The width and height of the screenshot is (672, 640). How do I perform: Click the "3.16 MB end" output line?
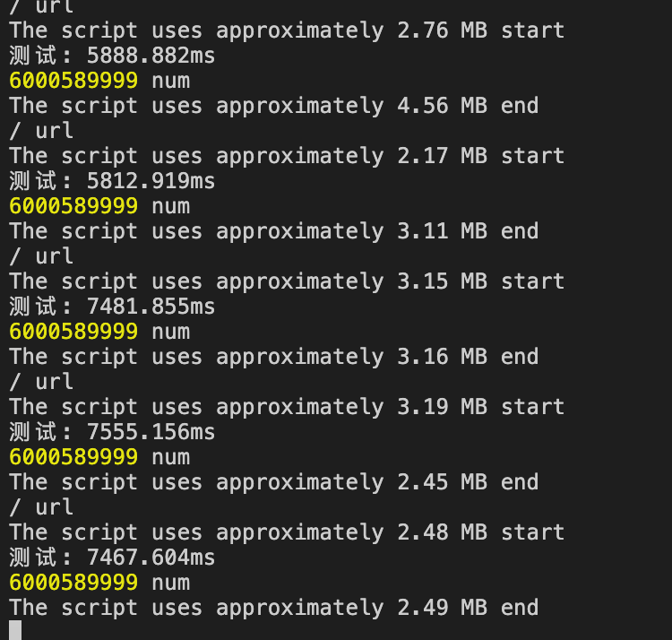click(273, 357)
